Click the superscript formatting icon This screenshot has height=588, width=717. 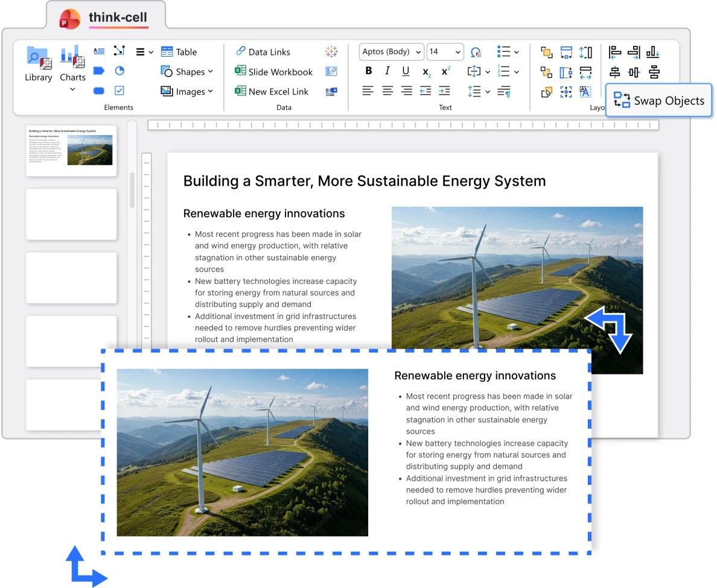445,71
